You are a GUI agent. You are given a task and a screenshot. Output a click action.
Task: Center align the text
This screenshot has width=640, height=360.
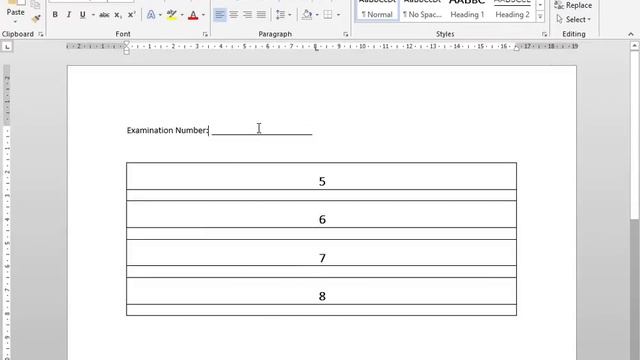[233, 15]
